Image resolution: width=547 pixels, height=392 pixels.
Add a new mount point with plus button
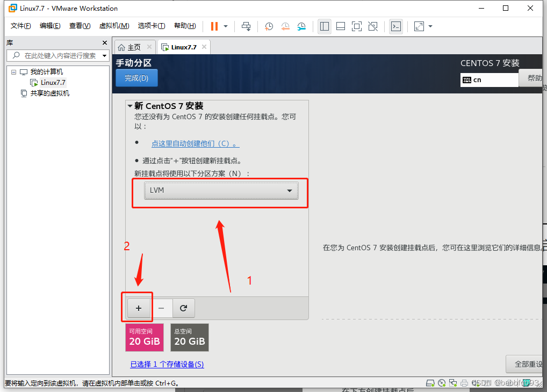tap(139, 308)
